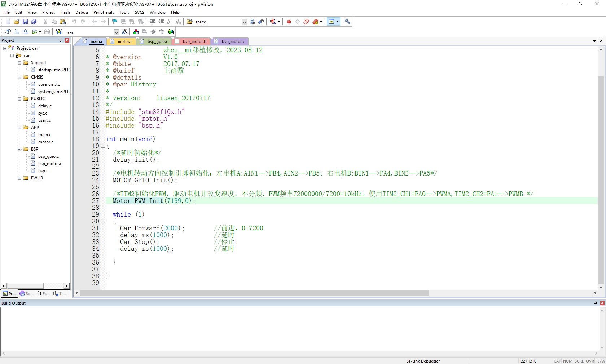Viewport: 606px width, 364px height.
Task: Open the Functions tab in Project panel
Action: [44, 294]
